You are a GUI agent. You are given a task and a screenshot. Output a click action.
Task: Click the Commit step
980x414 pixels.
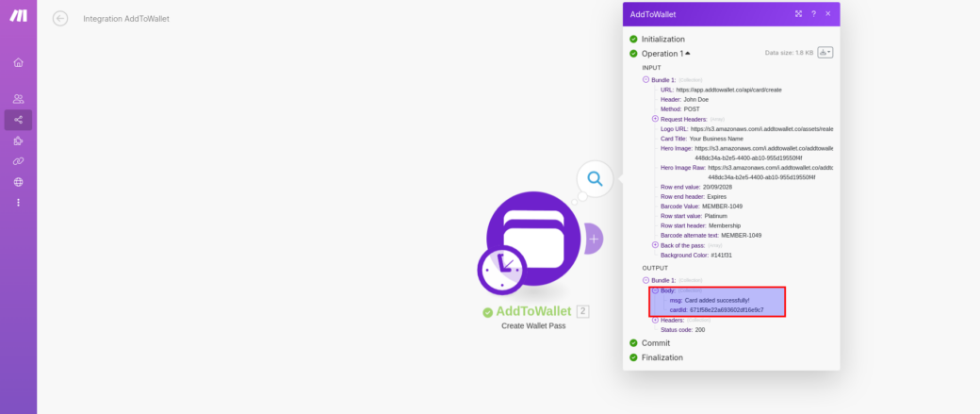point(656,342)
